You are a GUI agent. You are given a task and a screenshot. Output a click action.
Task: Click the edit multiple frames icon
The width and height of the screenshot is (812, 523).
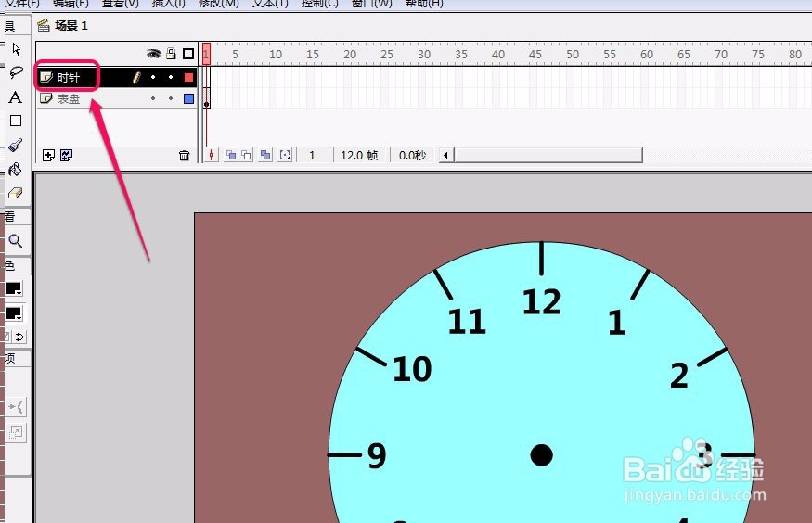265,155
